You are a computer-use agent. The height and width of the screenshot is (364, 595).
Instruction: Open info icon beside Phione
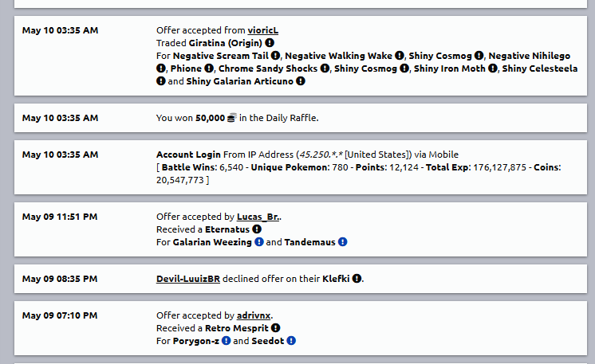(209, 68)
